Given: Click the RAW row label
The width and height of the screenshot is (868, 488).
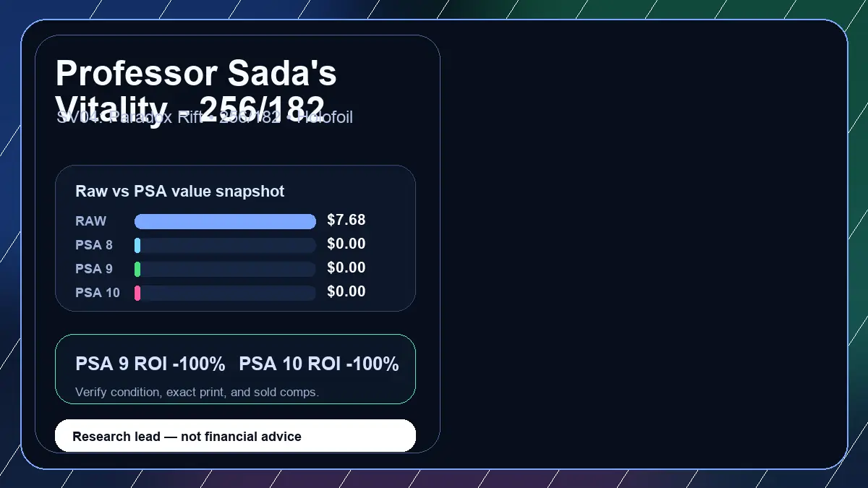Looking at the screenshot, I should [91, 221].
